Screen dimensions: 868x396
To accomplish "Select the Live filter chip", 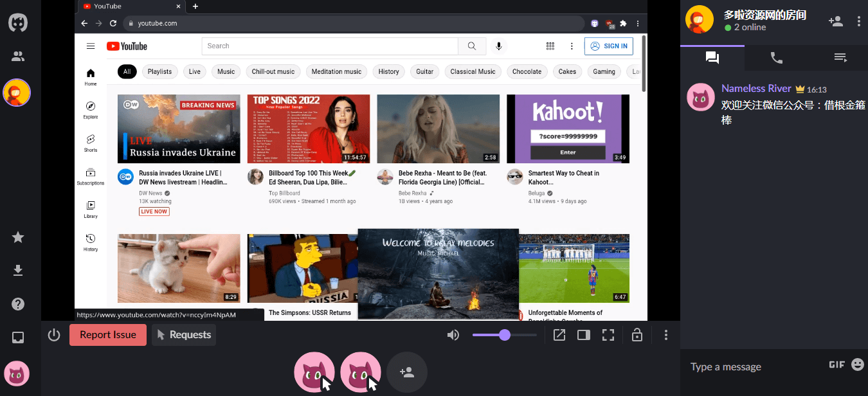I will click(x=195, y=71).
